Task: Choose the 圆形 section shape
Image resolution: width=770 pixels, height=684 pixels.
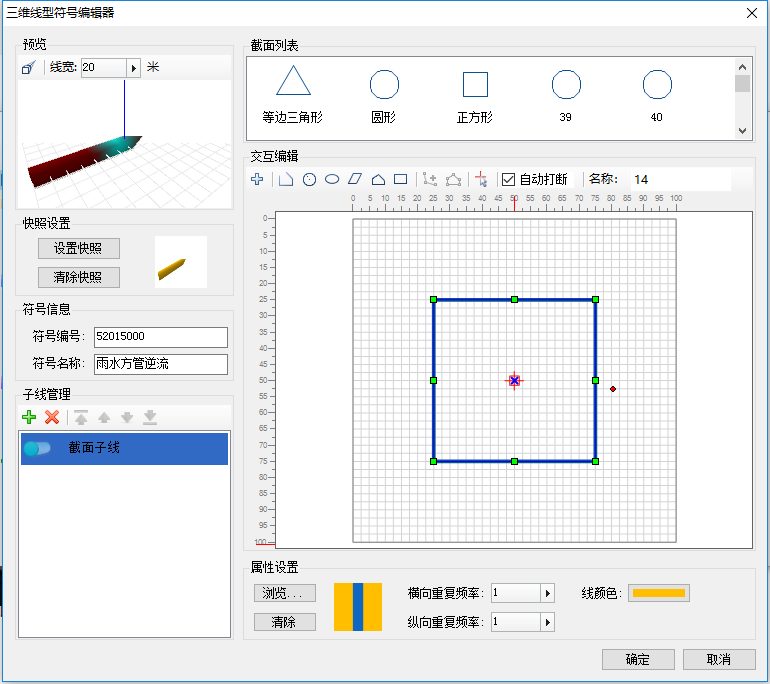Action: click(384, 95)
